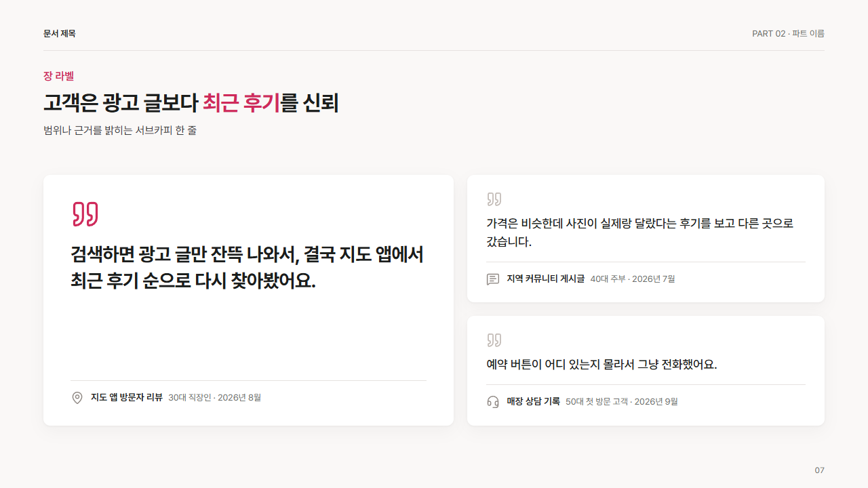Click the source label 지역 커뮤니티 게시글

(x=546, y=279)
